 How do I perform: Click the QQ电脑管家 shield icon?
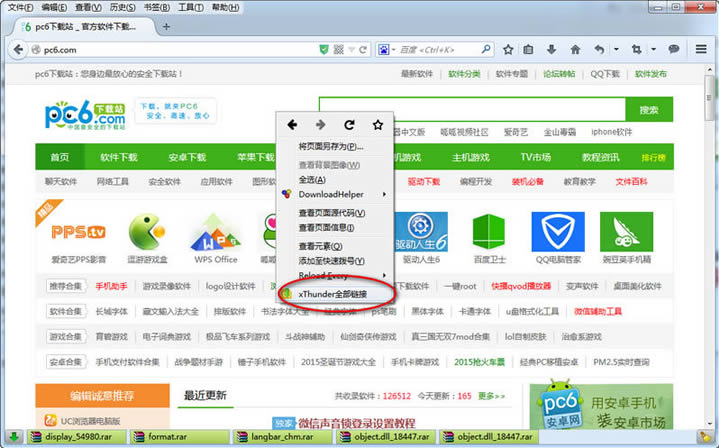[558, 232]
